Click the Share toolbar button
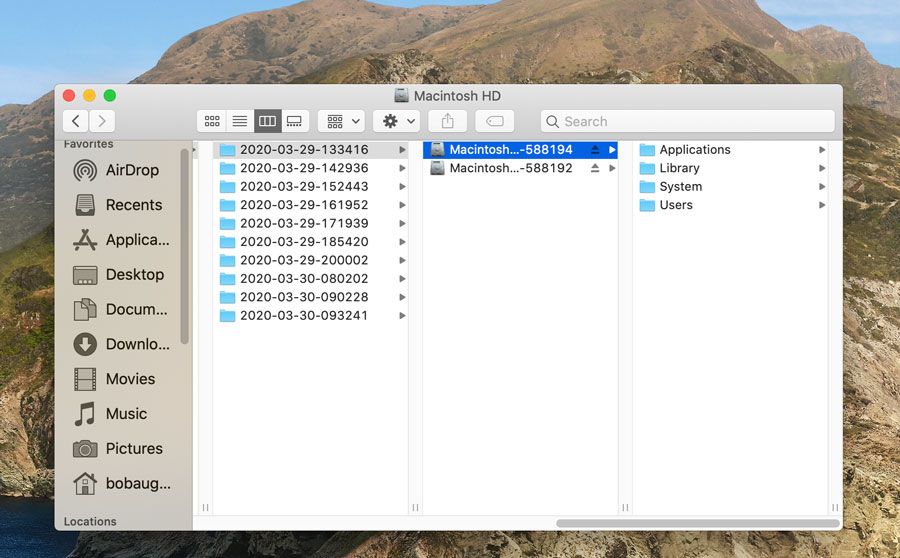 [448, 121]
